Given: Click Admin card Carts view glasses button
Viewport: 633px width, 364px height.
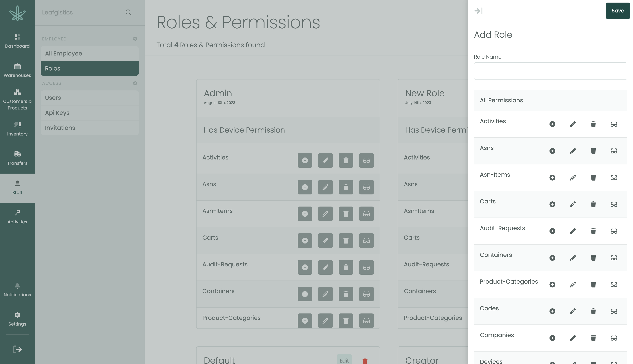Looking at the screenshot, I should click(366, 241).
